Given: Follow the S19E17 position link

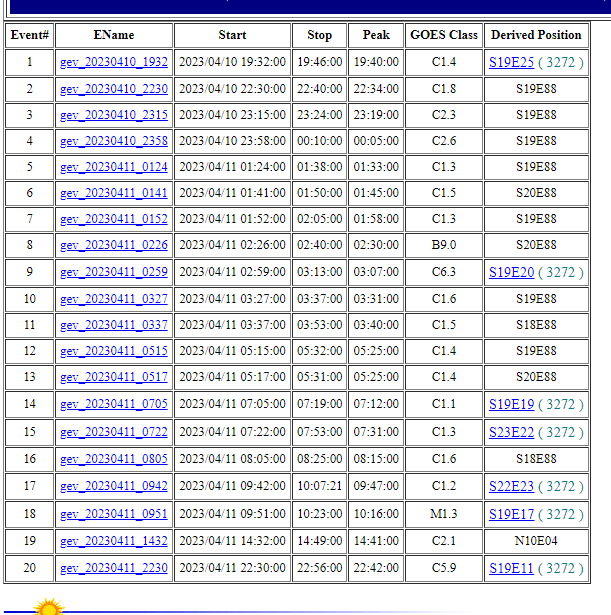Looking at the screenshot, I should pyautogui.click(x=511, y=514).
